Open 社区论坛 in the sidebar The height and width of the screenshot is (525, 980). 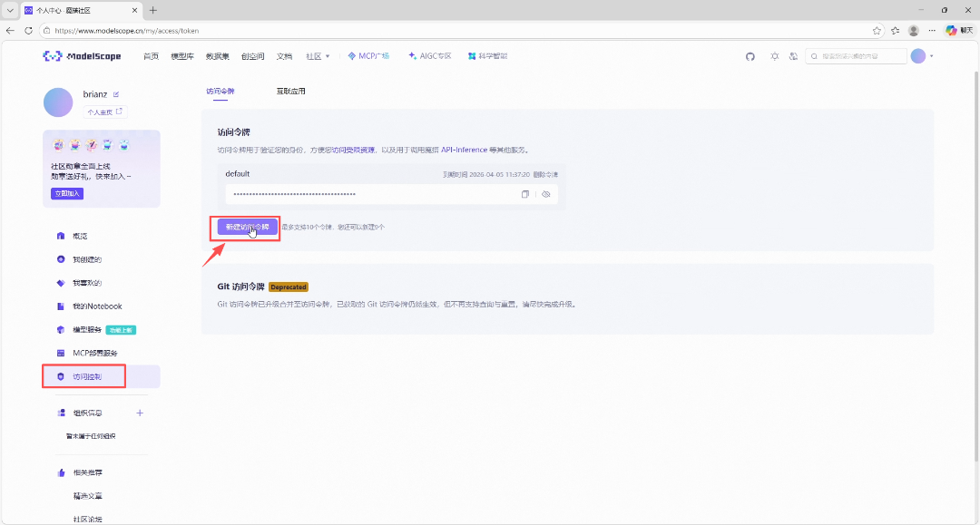pos(87,519)
